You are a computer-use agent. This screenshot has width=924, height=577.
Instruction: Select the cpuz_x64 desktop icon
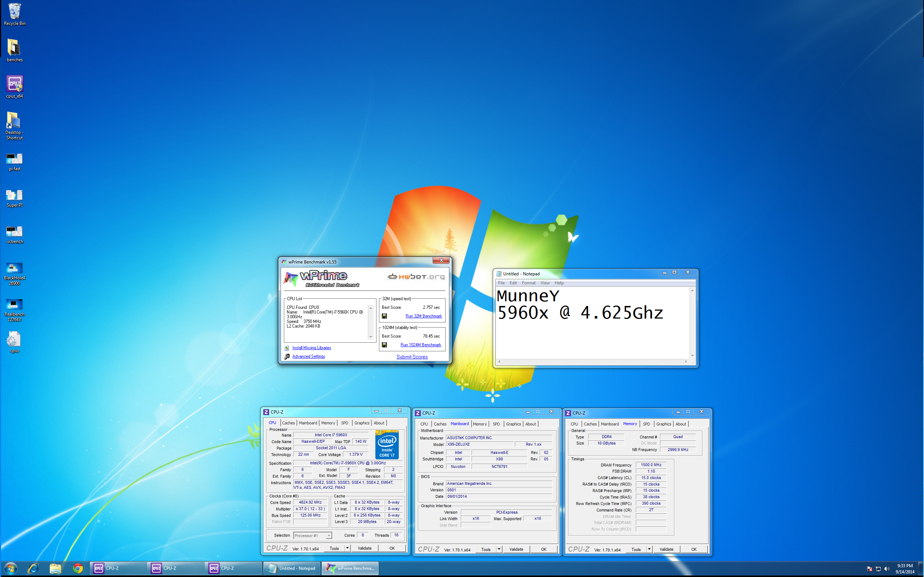(x=14, y=87)
